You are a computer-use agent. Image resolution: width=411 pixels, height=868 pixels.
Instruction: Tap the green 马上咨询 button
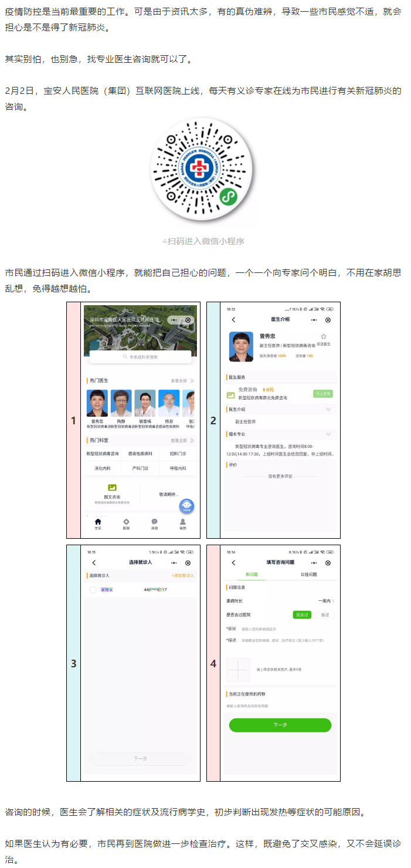[x=323, y=393]
